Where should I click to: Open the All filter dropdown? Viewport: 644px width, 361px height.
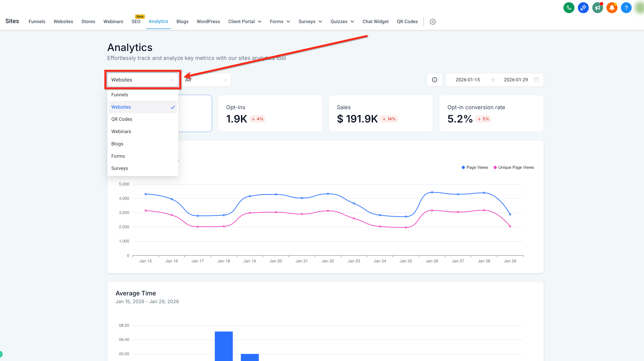tap(206, 80)
